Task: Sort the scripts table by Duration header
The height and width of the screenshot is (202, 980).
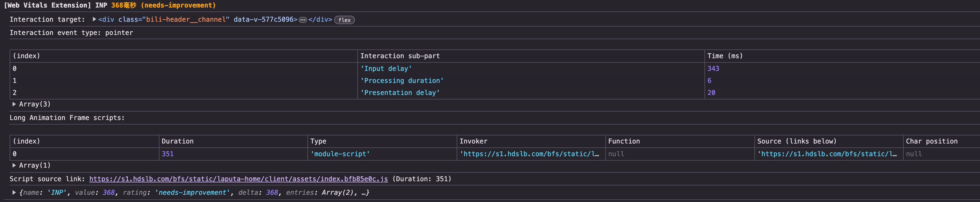Action: (177, 141)
